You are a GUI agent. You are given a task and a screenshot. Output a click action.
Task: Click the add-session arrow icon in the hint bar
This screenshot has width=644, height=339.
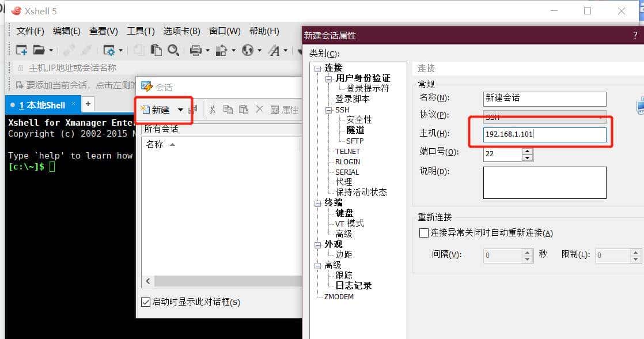click(20, 85)
